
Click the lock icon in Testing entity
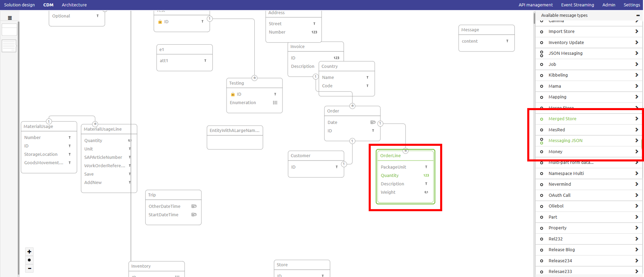[x=232, y=94]
